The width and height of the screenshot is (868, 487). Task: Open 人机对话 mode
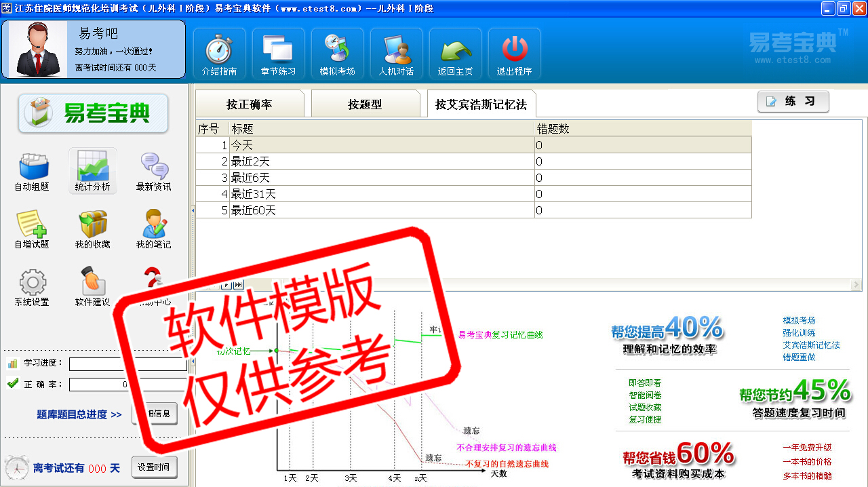[396, 54]
